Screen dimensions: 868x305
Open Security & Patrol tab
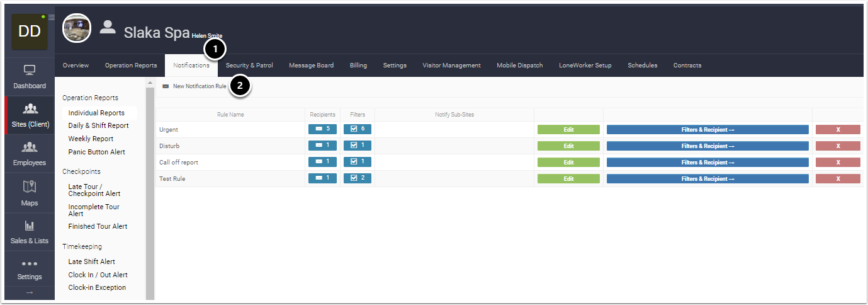coord(249,66)
